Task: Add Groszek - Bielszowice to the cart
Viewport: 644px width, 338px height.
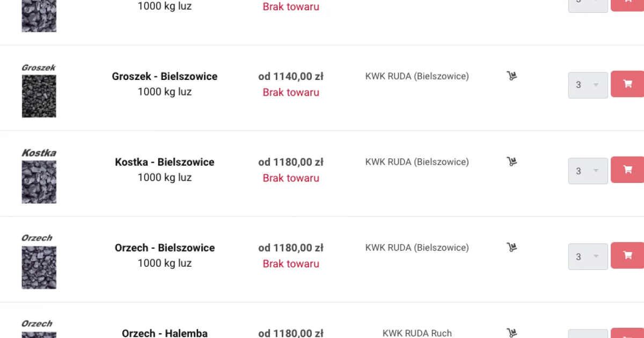Action: tap(627, 84)
